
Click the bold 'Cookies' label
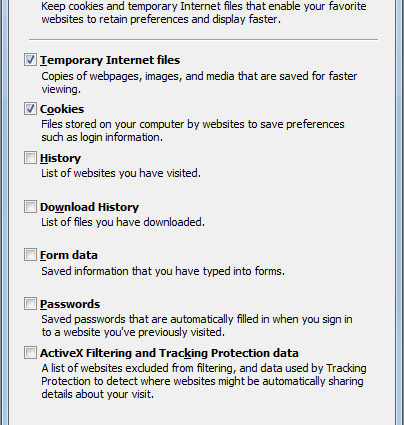point(62,109)
